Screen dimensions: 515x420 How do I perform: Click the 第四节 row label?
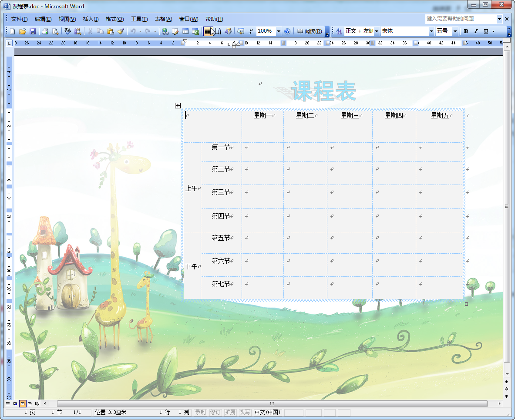click(x=221, y=216)
